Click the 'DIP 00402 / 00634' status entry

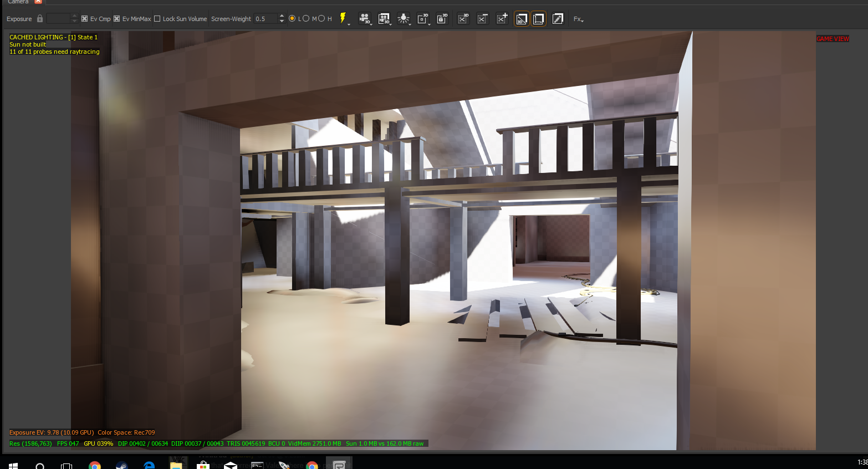pos(143,443)
